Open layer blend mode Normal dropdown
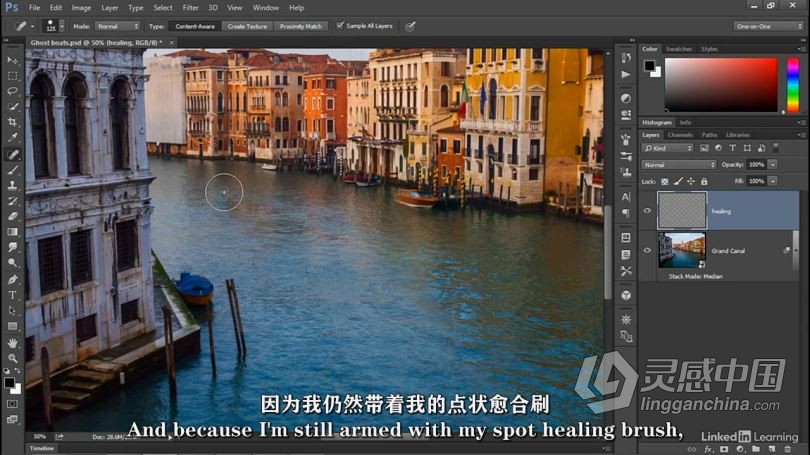This screenshot has width=810, height=455. pos(679,165)
